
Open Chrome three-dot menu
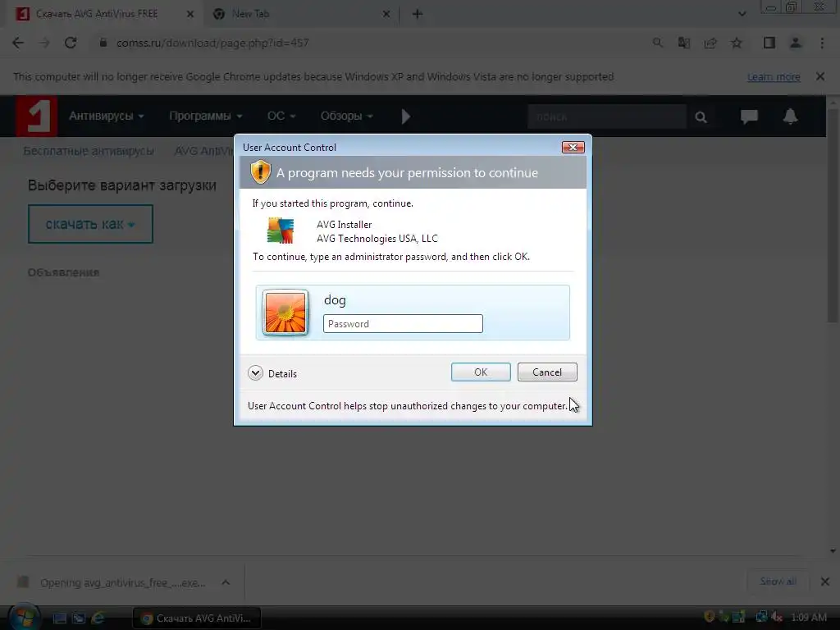coord(822,43)
